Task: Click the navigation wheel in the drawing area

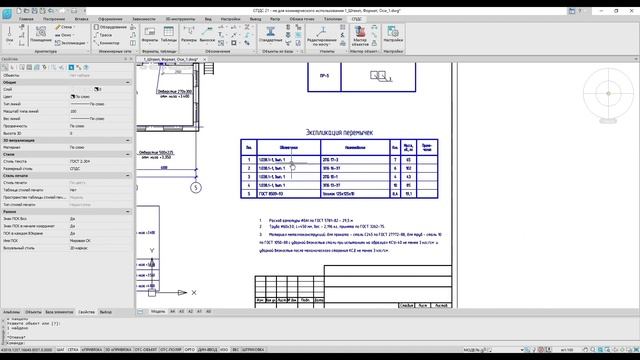Action: tap(608, 93)
